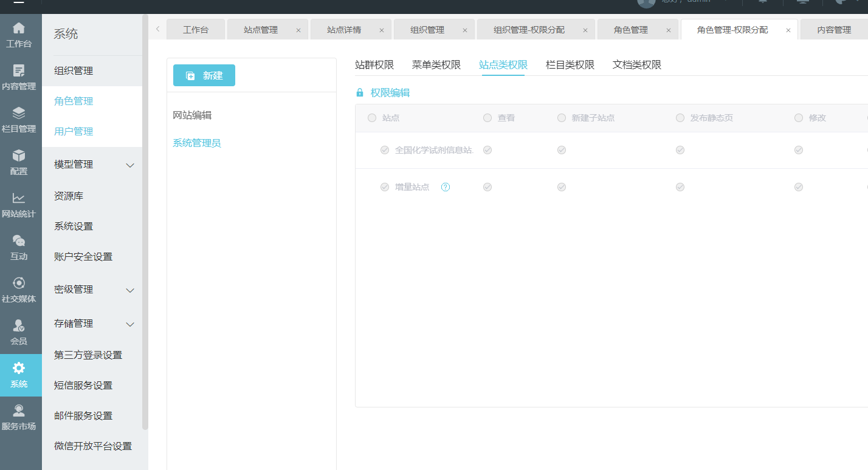Toggle the 站点 select-all header radio
This screenshot has height=470, width=868.
click(372, 118)
